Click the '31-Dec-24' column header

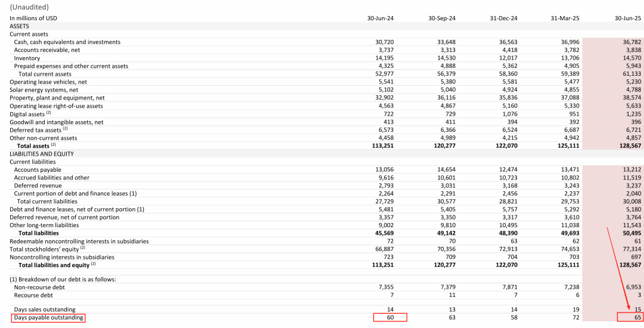504,18
